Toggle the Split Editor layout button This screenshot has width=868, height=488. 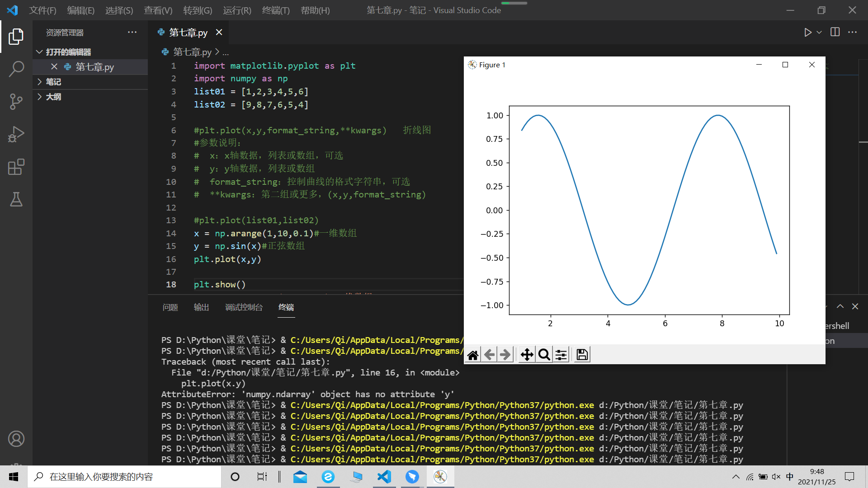(x=835, y=32)
